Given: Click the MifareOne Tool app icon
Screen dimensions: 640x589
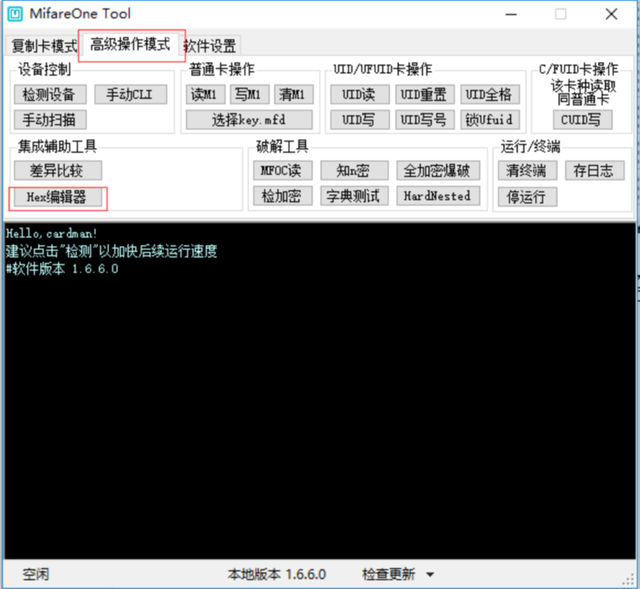Looking at the screenshot, I should click(x=15, y=14).
